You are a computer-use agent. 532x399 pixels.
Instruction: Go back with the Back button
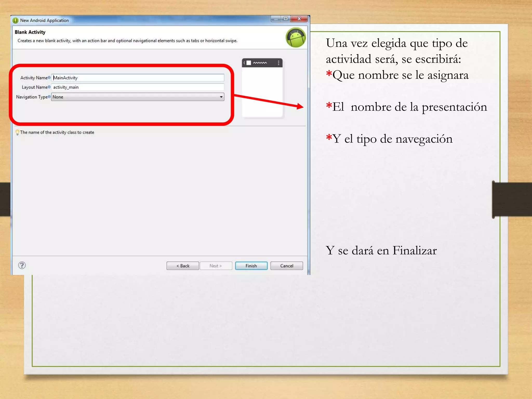click(183, 266)
